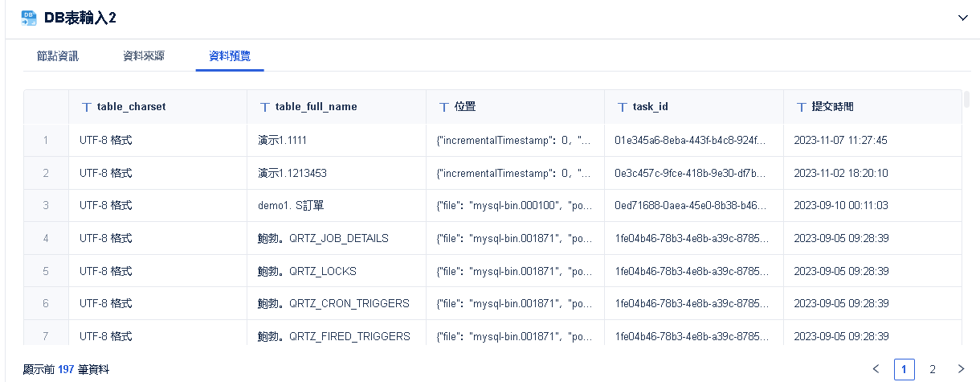Screen dimensions: 980x382
Task: Click the QRTZ_LOCKS table name cell
Action: [307, 271]
